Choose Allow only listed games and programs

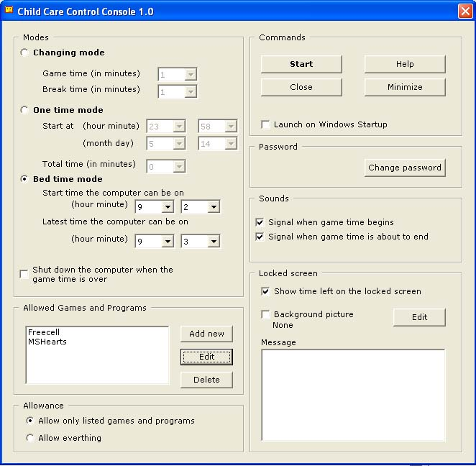tap(29, 421)
